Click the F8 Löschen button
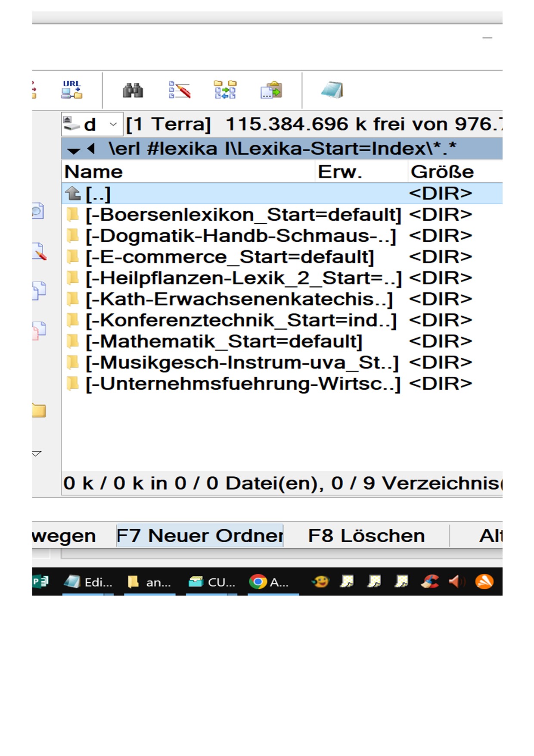This screenshot has height=756, width=534. coord(366,535)
